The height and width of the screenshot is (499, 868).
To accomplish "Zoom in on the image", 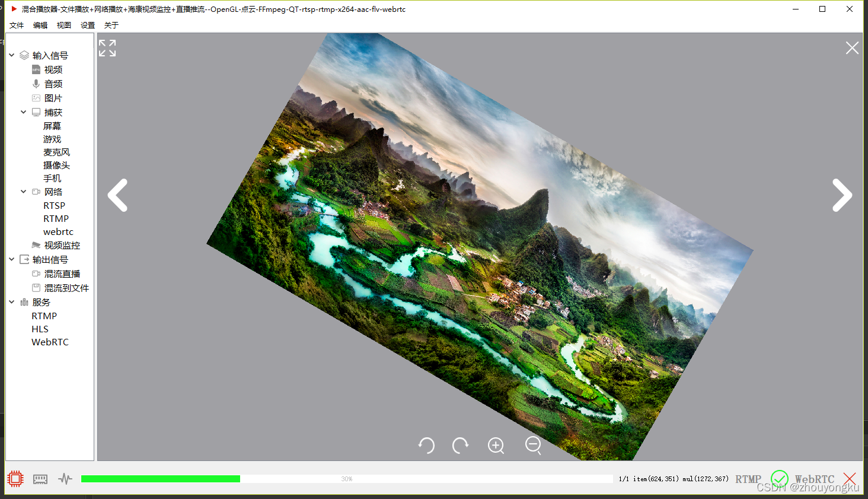I will 496,445.
